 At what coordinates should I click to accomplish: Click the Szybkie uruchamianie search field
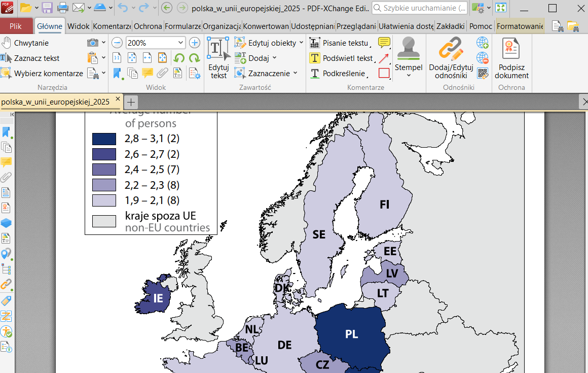(x=420, y=8)
